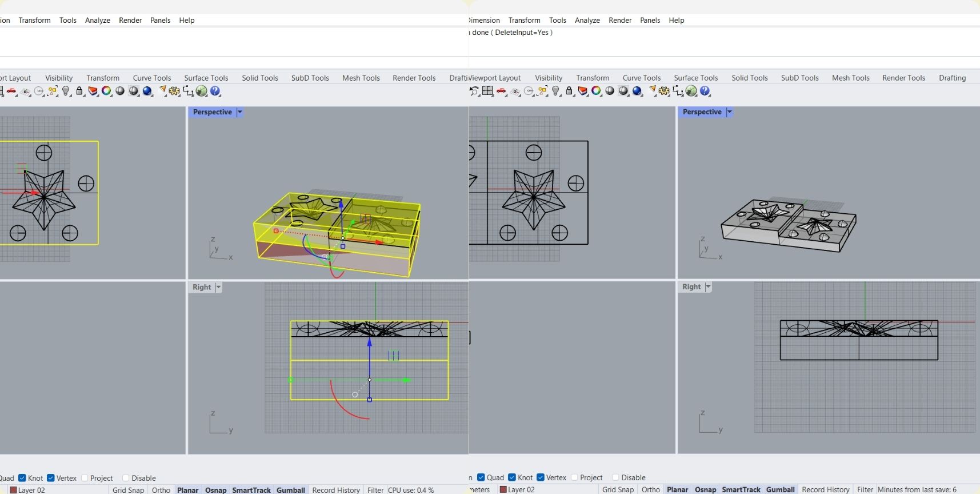
Task: Click the padlock Lock icon in right window toolbar
Action: pyautogui.click(x=569, y=91)
